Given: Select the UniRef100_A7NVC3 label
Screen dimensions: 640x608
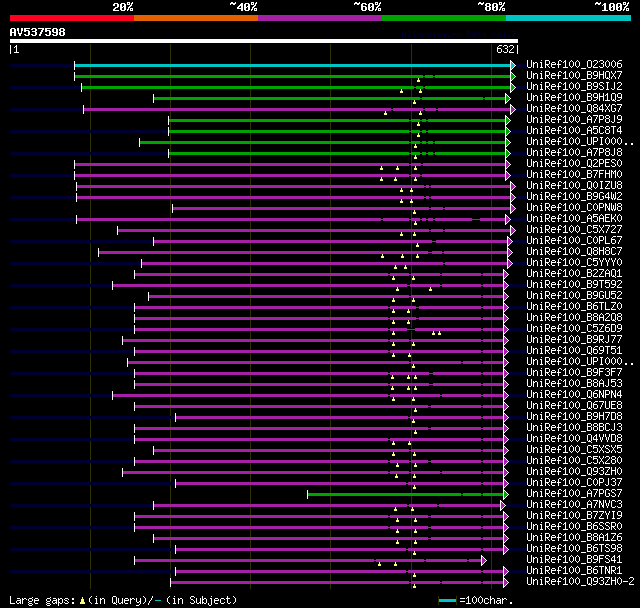Looking at the screenshot, I should point(574,505).
